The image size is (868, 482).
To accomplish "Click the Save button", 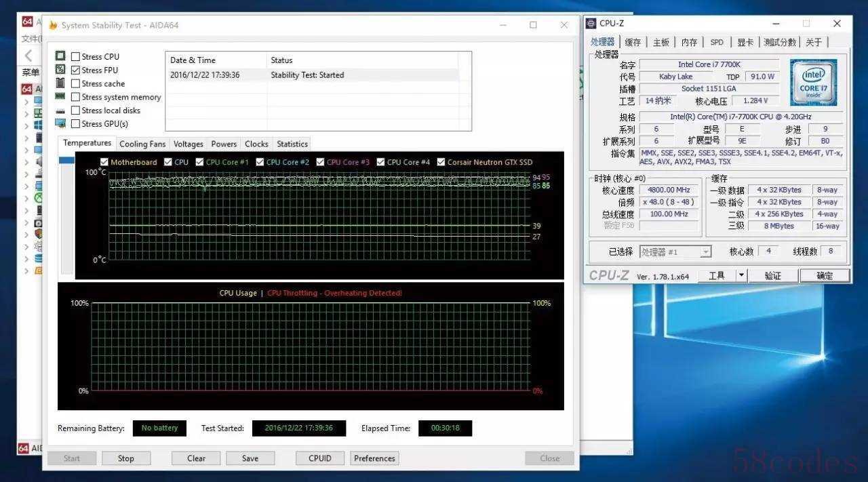I will click(250, 458).
